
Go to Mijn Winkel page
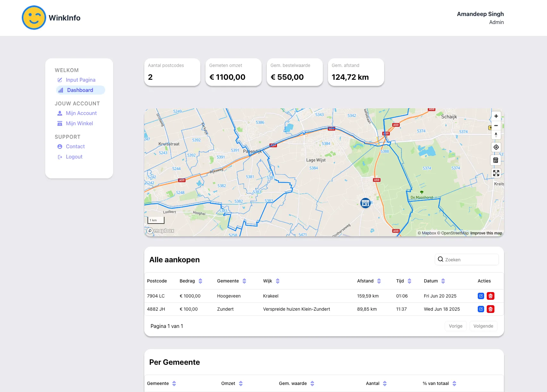(x=79, y=123)
